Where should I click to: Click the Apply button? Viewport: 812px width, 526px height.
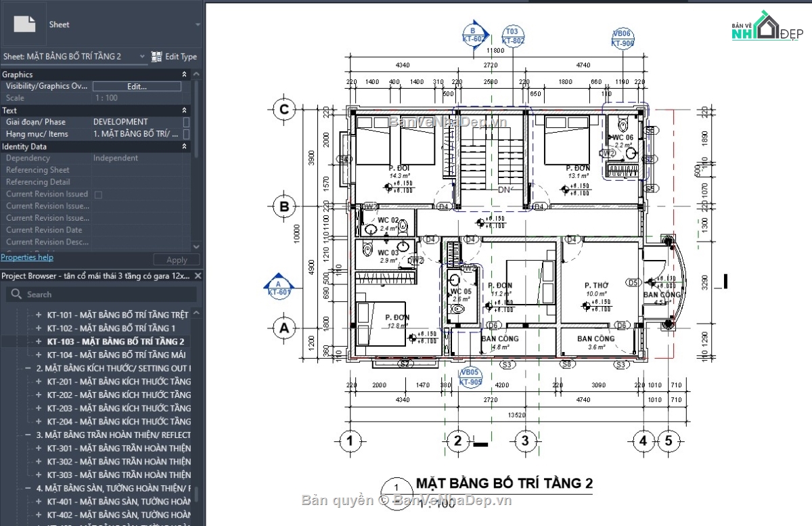click(x=177, y=260)
